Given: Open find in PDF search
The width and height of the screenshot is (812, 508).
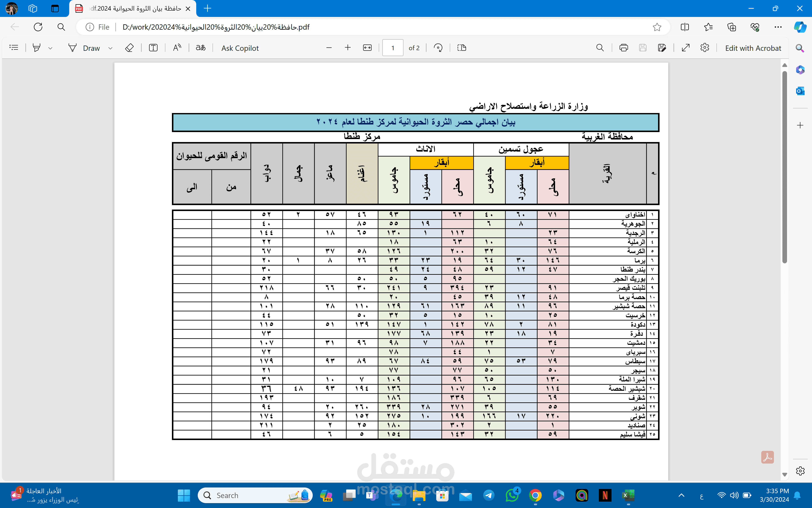Looking at the screenshot, I should [x=600, y=48].
